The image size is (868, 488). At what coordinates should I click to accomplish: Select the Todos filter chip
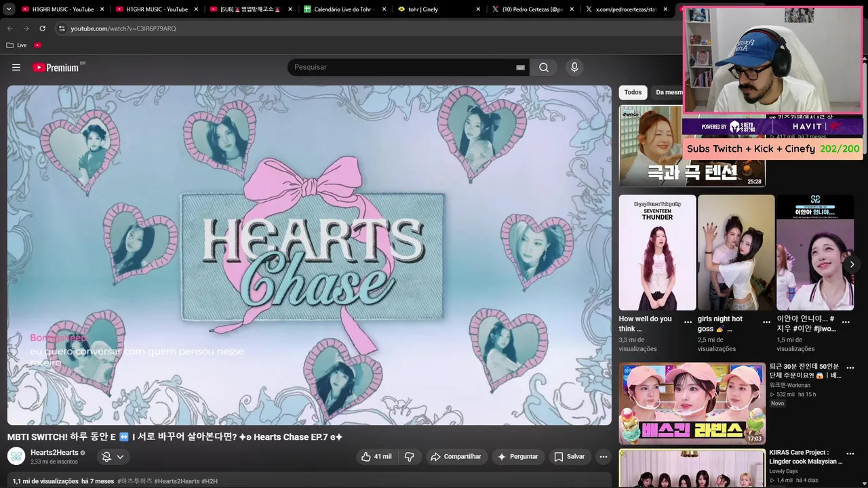tap(633, 92)
